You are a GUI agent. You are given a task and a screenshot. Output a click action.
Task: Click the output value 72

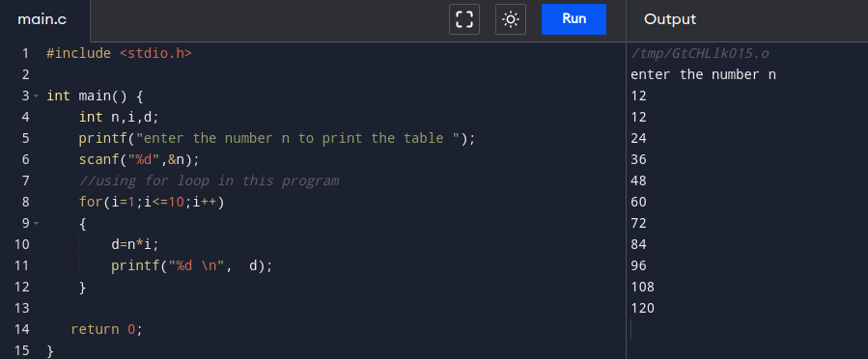tap(638, 224)
